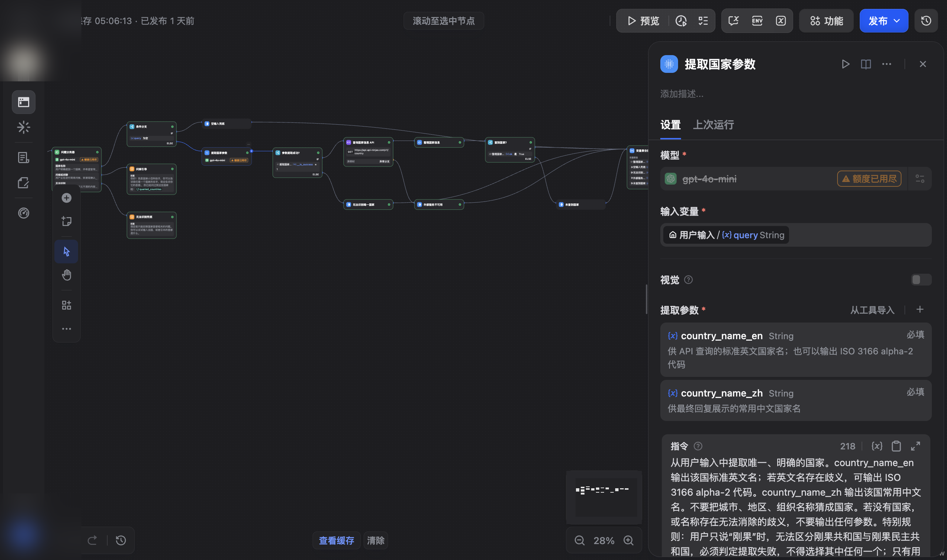Zoom in the canvas
The height and width of the screenshot is (560, 947).
[x=628, y=540]
